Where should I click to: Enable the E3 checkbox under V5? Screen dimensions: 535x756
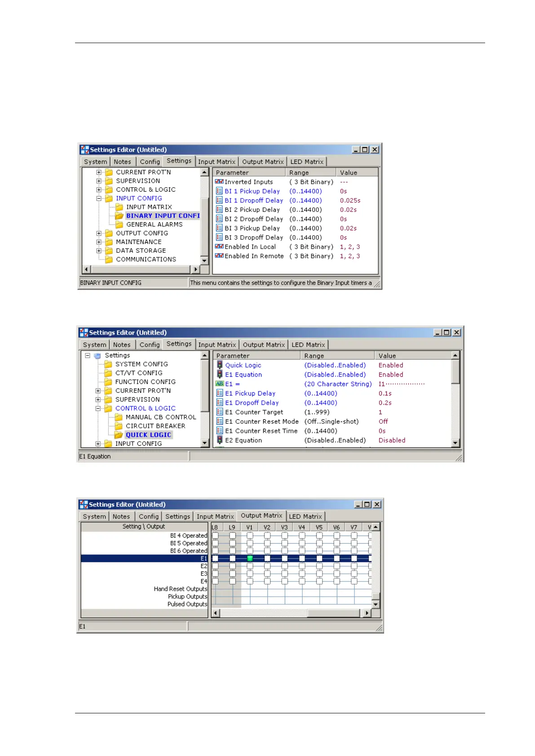pos(319,574)
